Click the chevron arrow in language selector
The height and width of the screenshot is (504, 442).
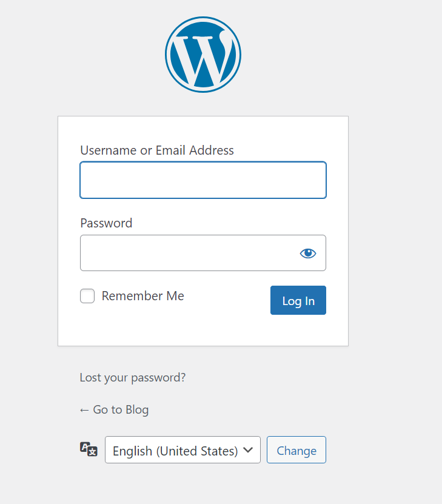[x=247, y=450]
